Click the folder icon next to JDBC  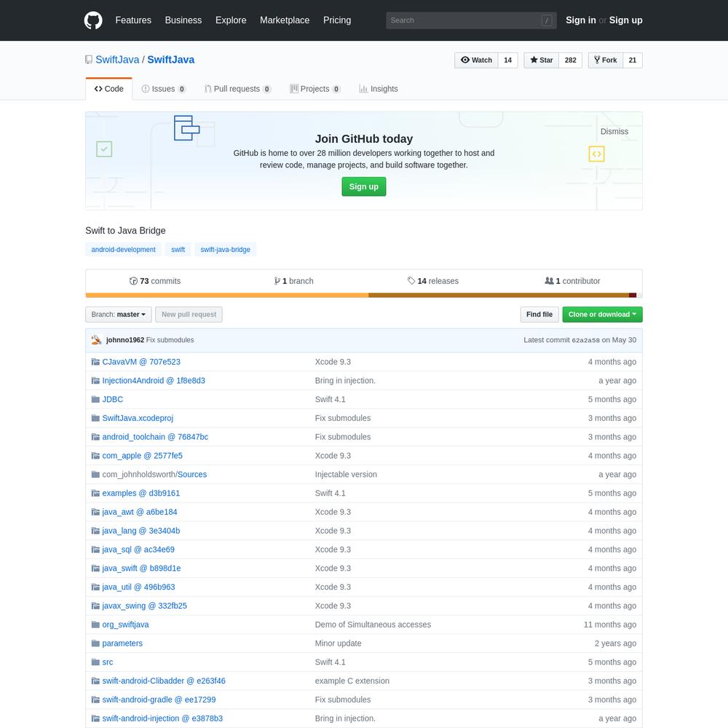coord(95,399)
